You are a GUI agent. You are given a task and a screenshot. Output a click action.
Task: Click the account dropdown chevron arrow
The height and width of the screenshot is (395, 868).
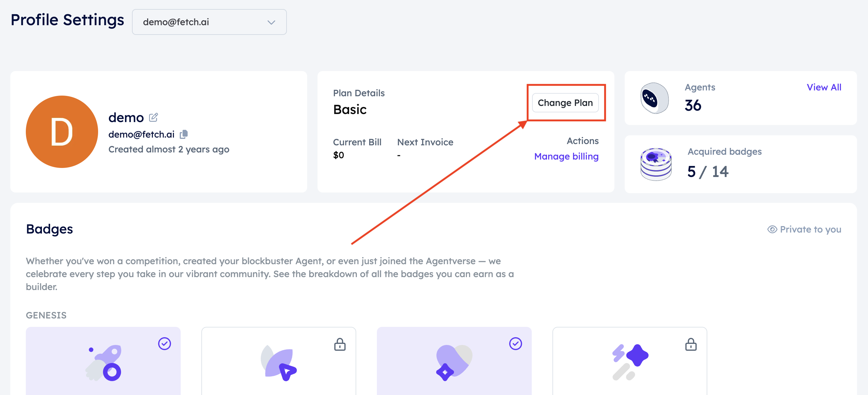[271, 22]
